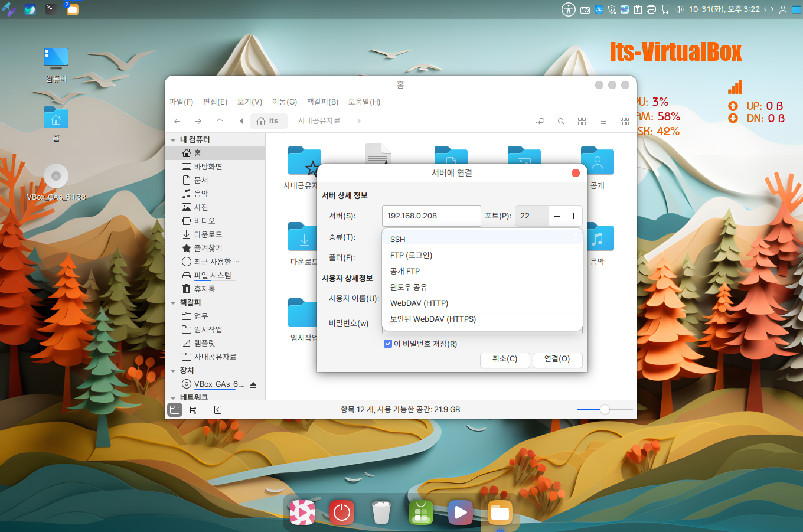
Task: Click the toggle location entry icon
Action: point(540,121)
